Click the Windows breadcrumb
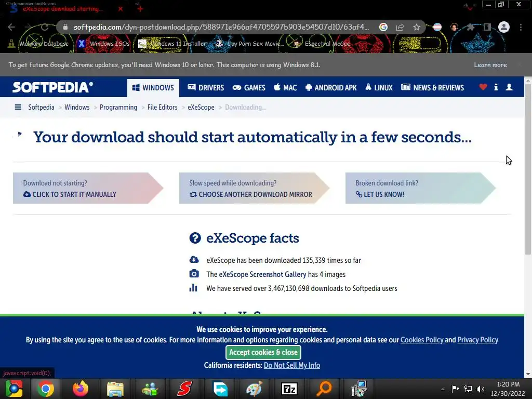This screenshot has width=532, height=399. point(77,107)
